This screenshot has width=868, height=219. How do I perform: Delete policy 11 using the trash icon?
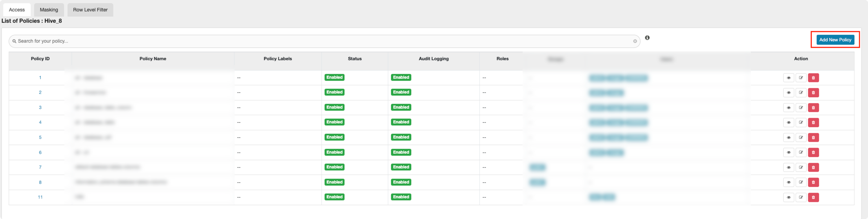(x=813, y=197)
